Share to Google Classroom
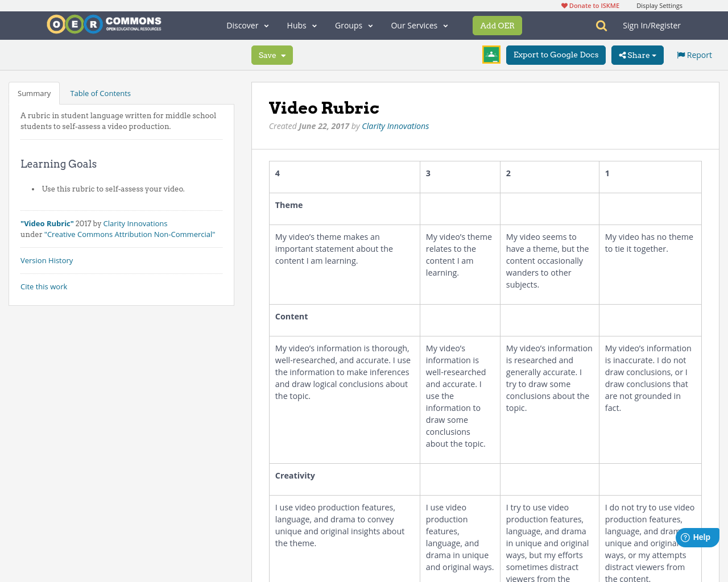Viewport: 728px width, 582px height. point(491,55)
